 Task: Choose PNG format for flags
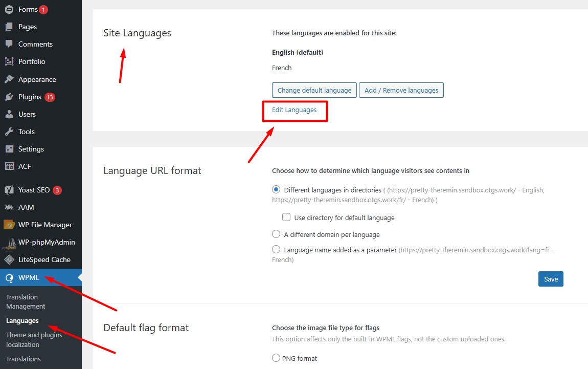(276, 358)
